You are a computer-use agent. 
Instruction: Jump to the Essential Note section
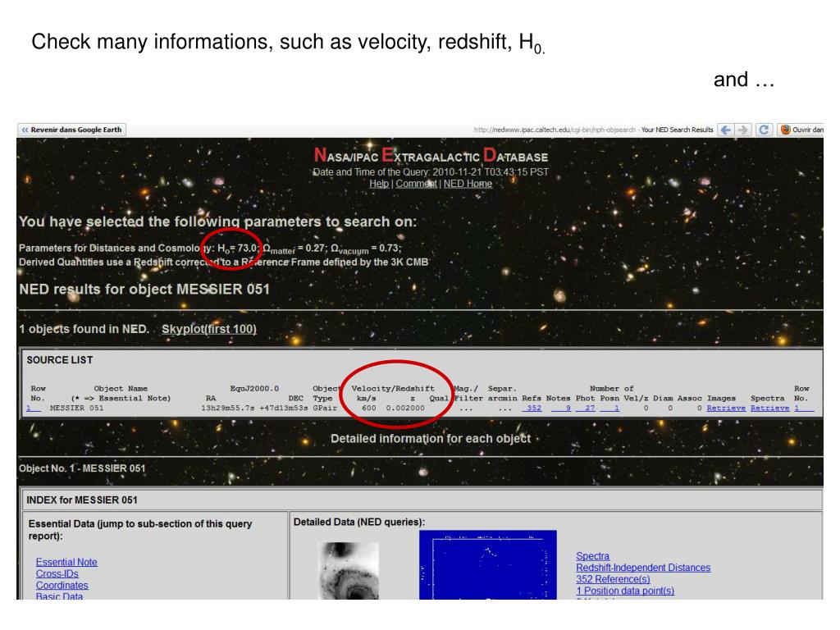coord(66,562)
